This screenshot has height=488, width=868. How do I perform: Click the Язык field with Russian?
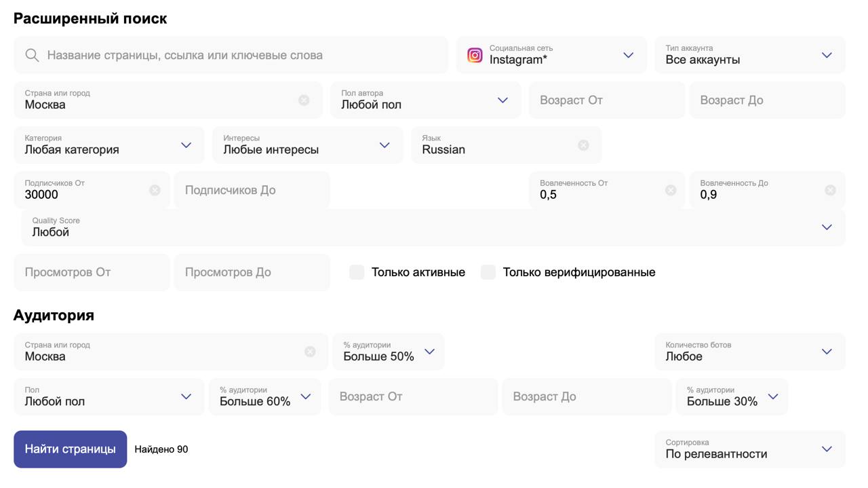pos(506,145)
